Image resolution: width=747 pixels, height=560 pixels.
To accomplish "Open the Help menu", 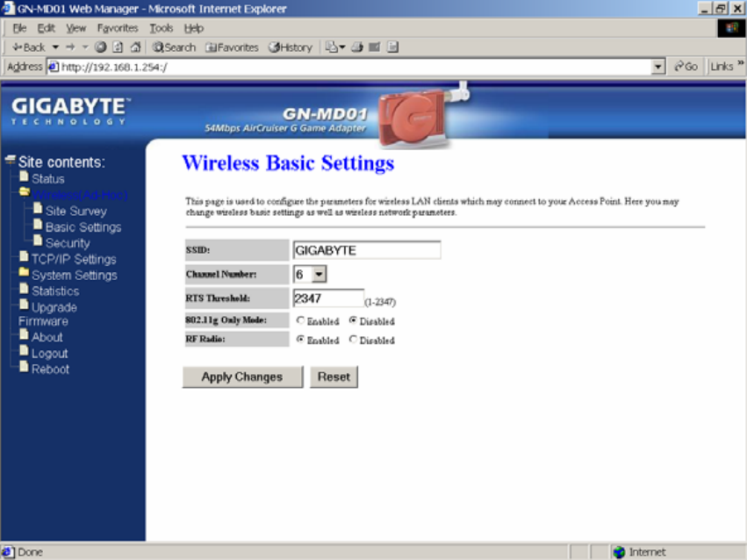I will [x=194, y=28].
